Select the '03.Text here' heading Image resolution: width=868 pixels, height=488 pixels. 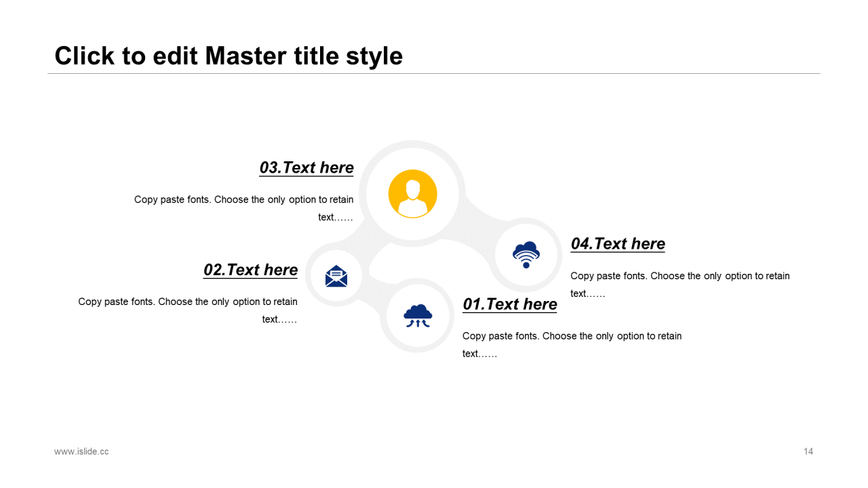[x=307, y=167]
